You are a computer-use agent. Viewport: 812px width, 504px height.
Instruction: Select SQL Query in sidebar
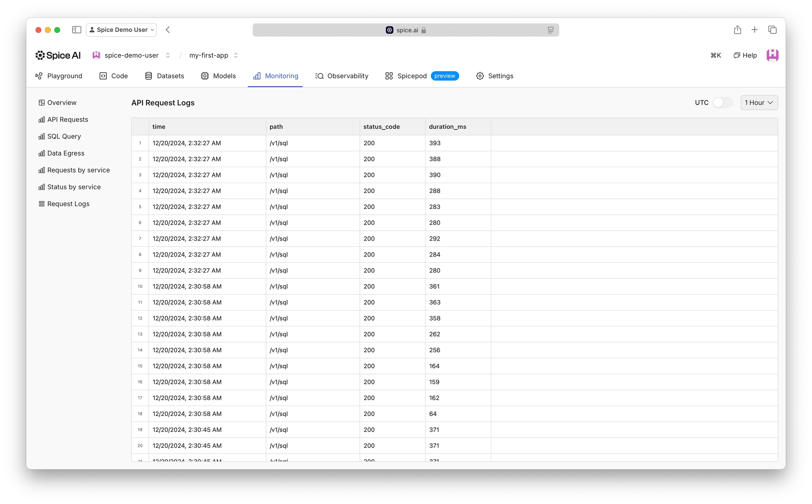click(x=64, y=136)
